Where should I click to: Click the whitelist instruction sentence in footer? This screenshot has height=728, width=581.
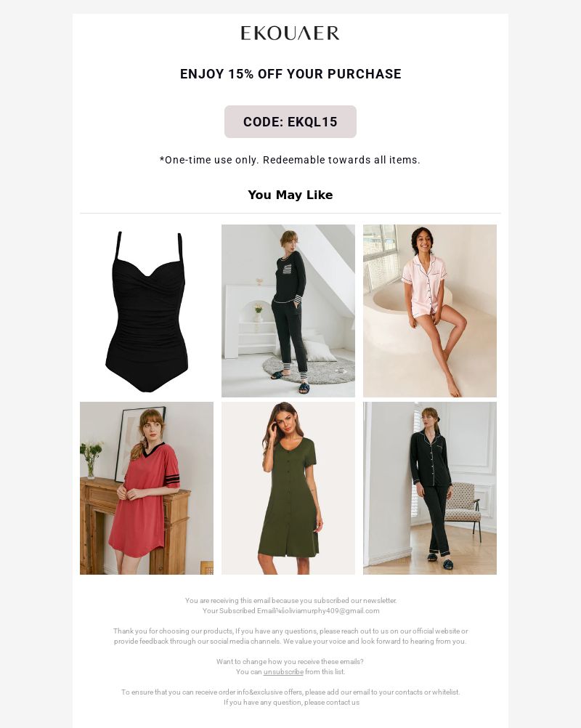(x=290, y=692)
